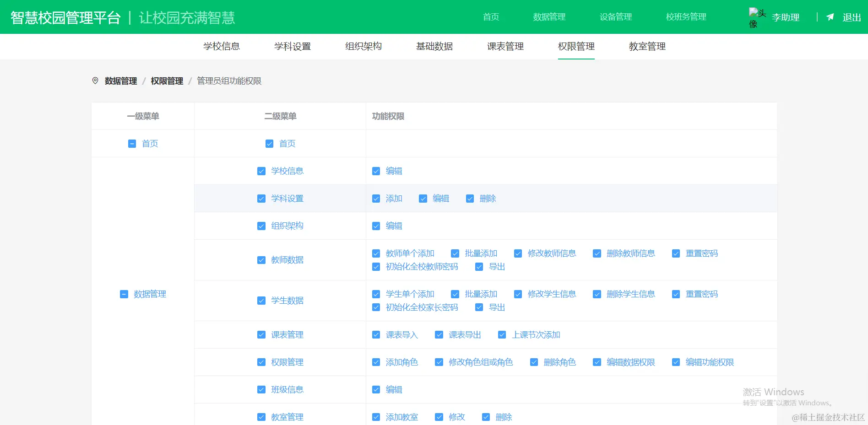Uncheck 学科设置 second-level menu checkbox
Viewport: 868px width, 425px height.
(x=261, y=199)
